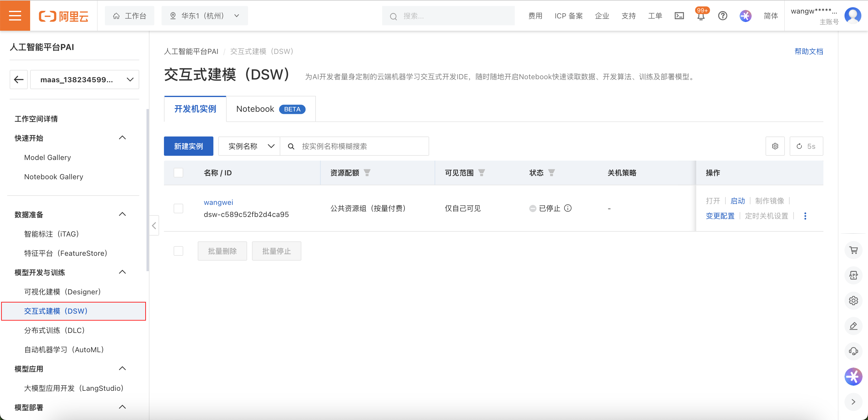The height and width of the screenshot is (420, 868).
Task: Click the help question mark icon
Action: (722, 16)
